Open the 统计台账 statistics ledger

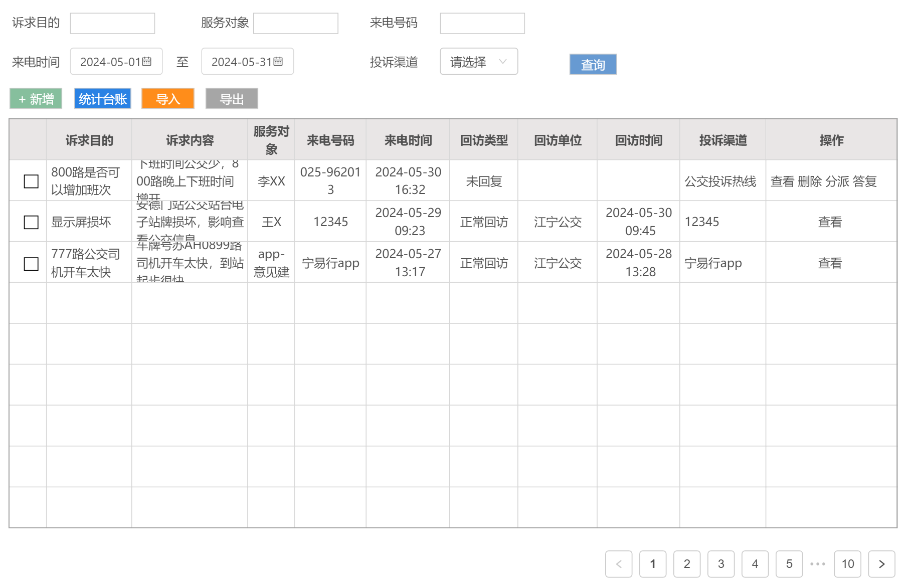(x=103, y=99)
